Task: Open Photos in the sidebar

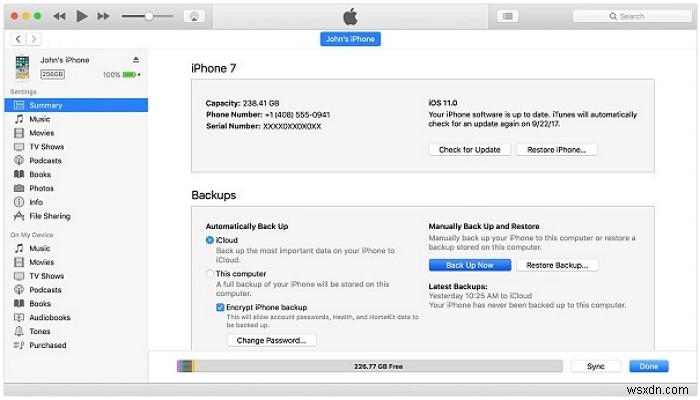Action: click(76, 188)
